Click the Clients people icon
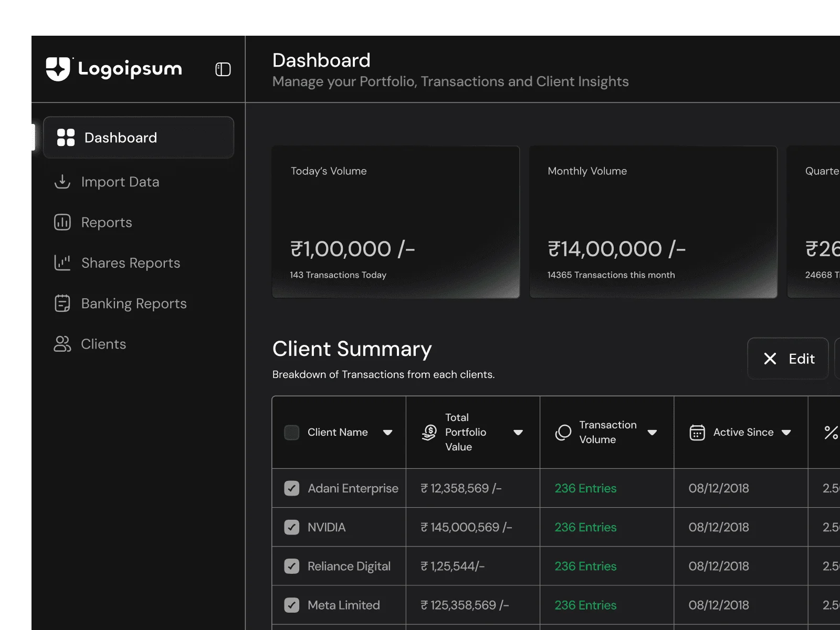 (62, 344)
